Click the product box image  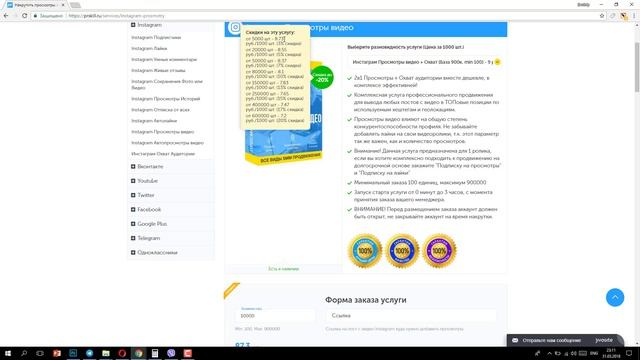[x=283, y=112]
